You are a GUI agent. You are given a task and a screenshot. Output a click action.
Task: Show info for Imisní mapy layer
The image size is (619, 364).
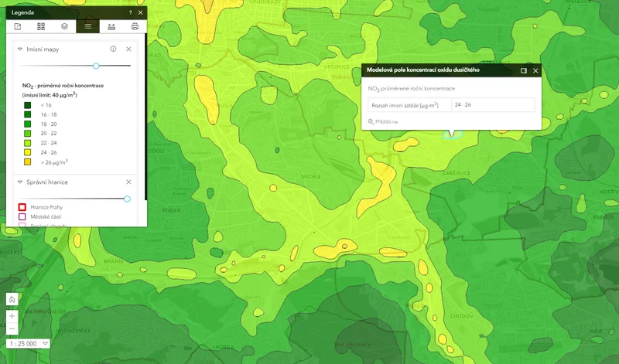coord(113,49)
